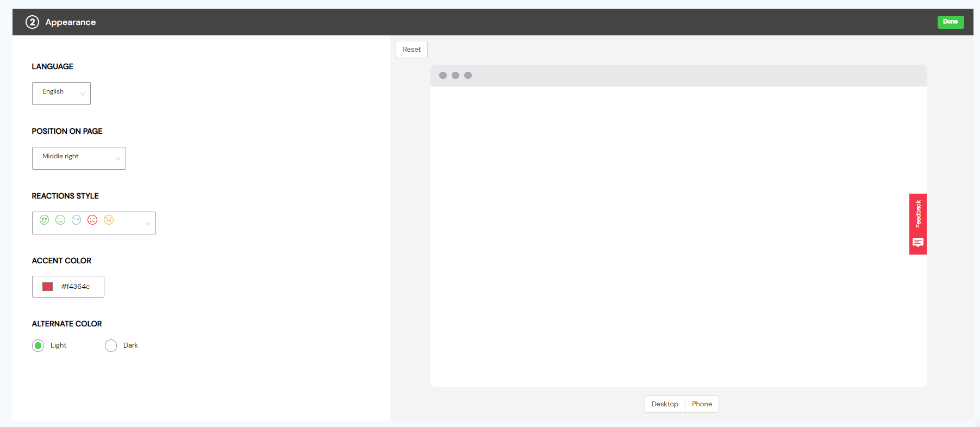This screenshot has height=427, width=980.
Task: Click the ACCENT COLOR label
Action: 61,261
